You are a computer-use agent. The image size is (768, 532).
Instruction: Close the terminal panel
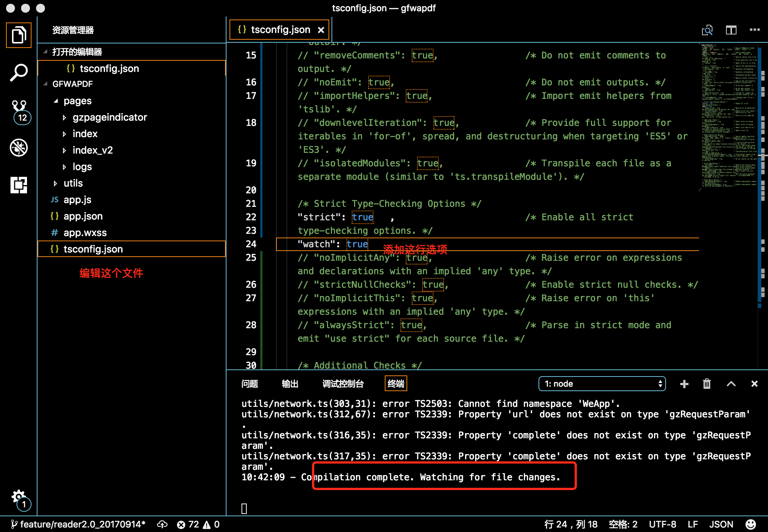pyautogui.click(x=754, y=384)
